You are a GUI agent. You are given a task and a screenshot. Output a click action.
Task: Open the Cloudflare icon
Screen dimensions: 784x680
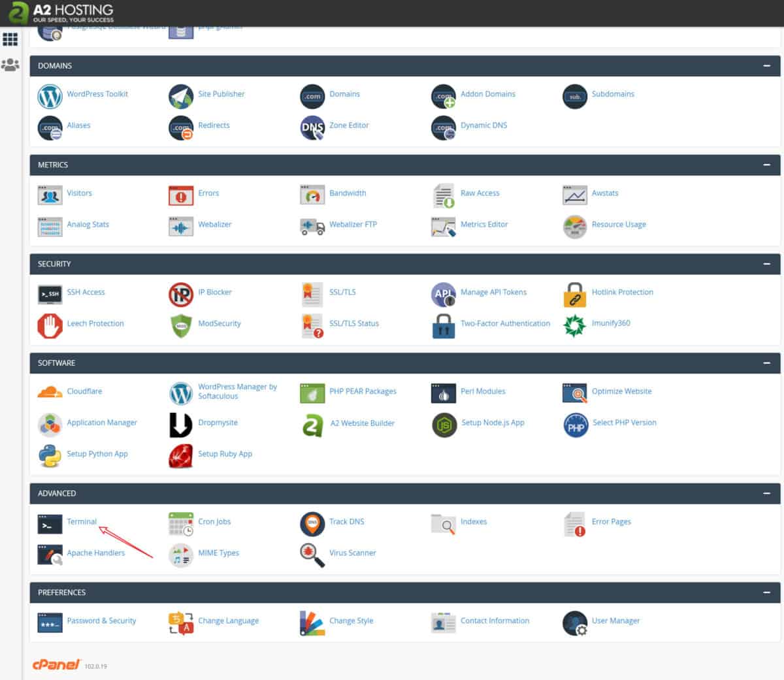pyautogui.click(x=50, y=393)
